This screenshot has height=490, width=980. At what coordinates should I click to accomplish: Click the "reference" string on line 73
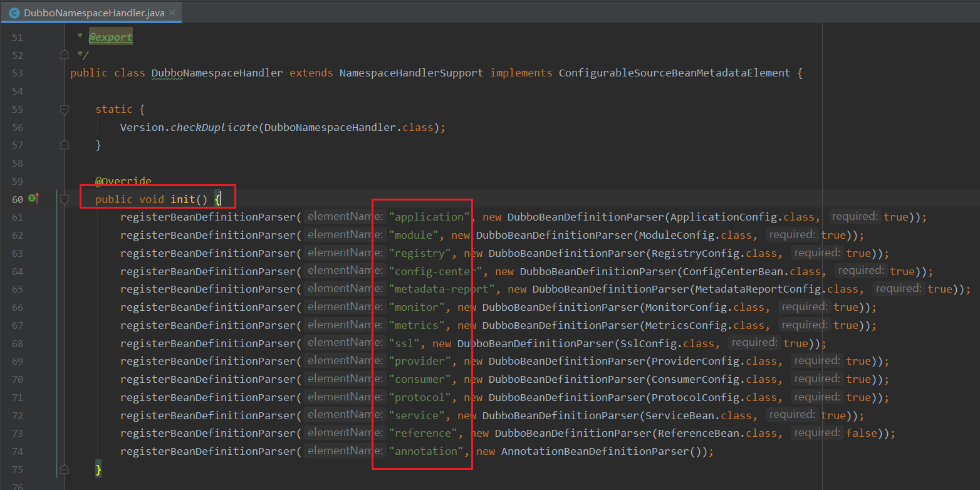click(x=423, y=433)
